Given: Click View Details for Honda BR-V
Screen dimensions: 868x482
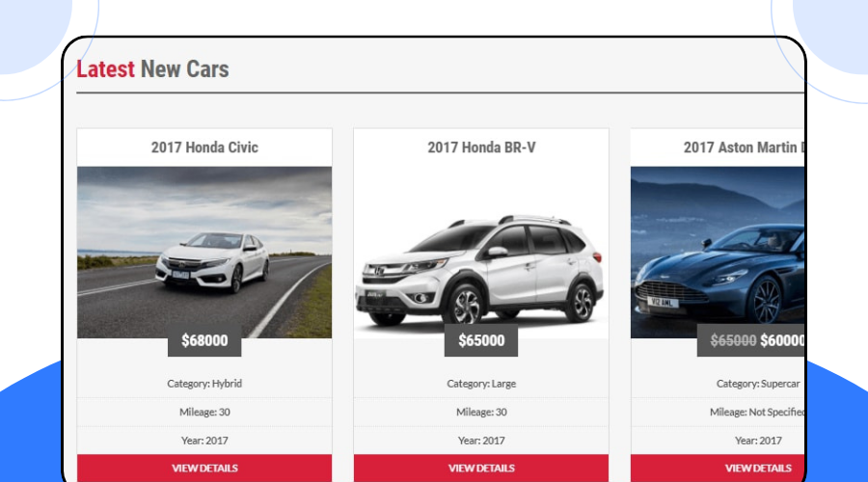Looking at the screenshot, I should pyautogui.click(x=481, y=469).
